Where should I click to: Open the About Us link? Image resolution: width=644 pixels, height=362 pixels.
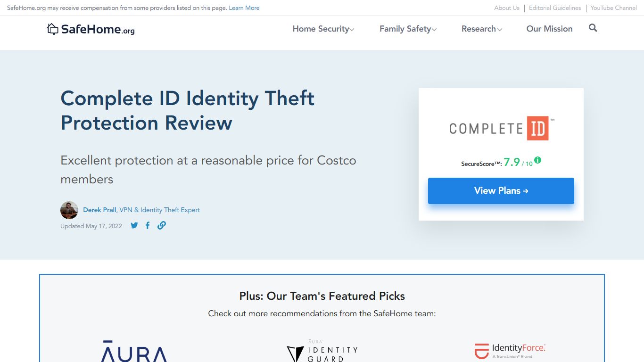click(507, 8)
